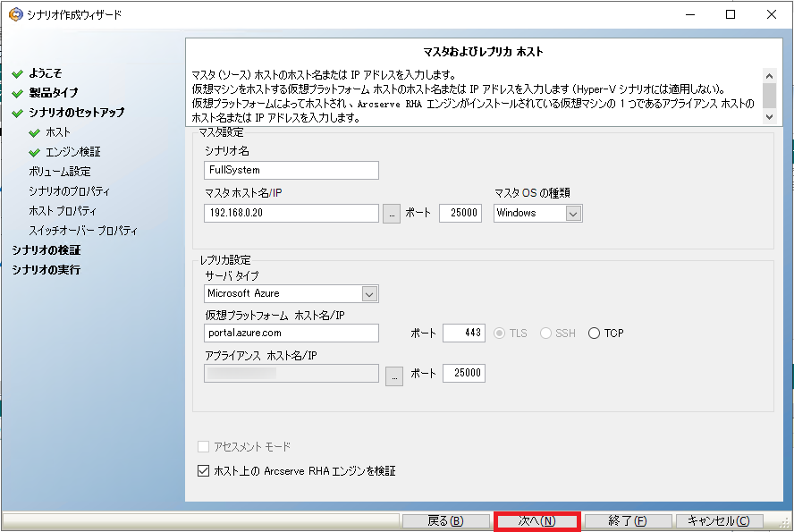Screen dimensions: 794x532
Task: Click the master host IP field 192.168.0.20
Action: (291, 213)
